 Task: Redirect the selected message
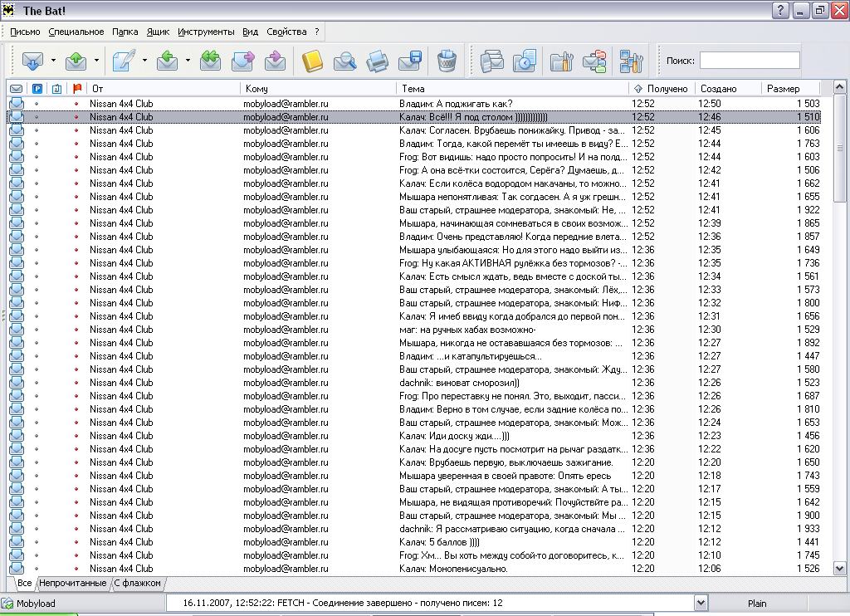[276, 61]
